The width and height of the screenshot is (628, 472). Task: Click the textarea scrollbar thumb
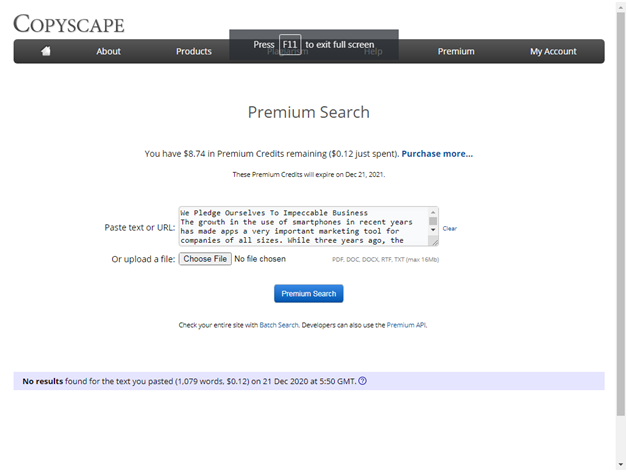tap(433, 221)
